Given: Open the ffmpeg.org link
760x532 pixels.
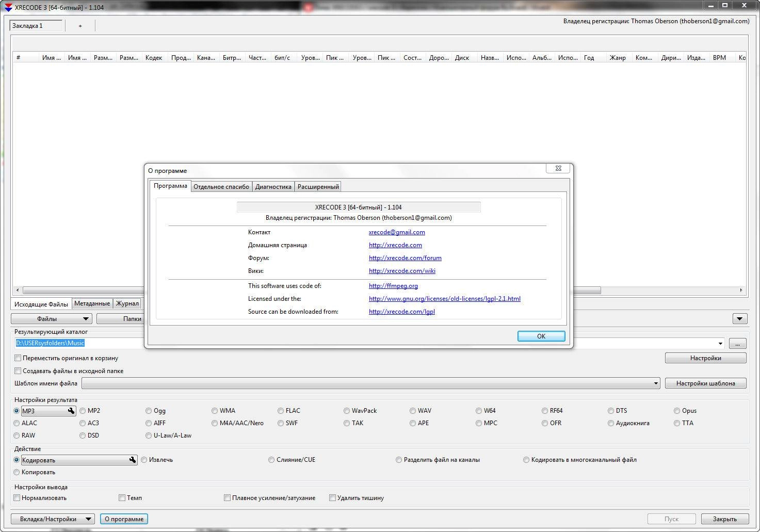Looking at the screenshot, I should 393,286.
